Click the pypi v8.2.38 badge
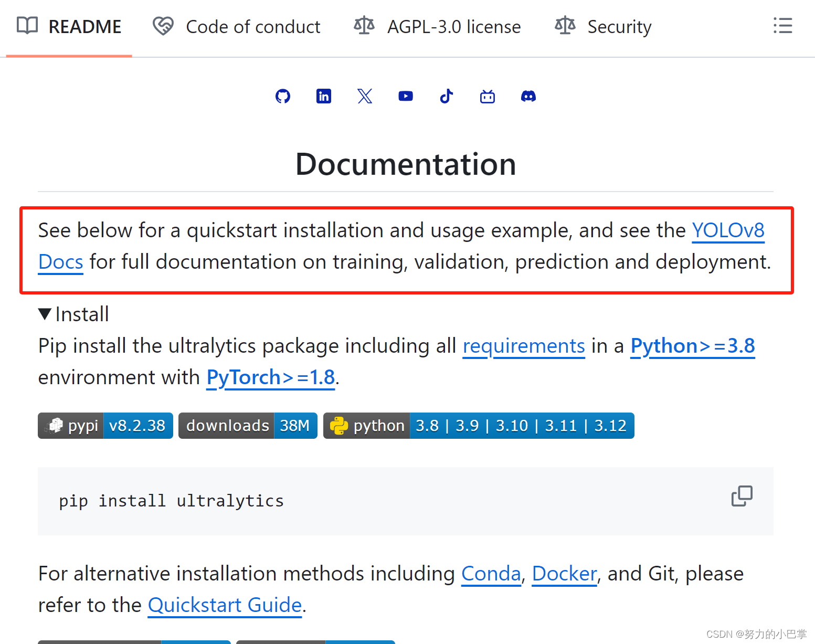 click(105, 426)
